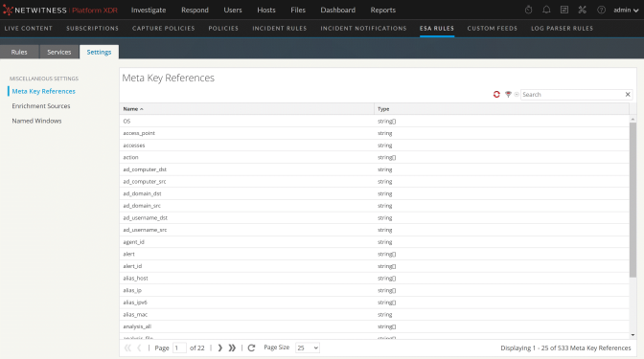The height and width of the screenshot is (359, 644).
Task: Select the OS meta key row
Action: [x=374, y=121]
